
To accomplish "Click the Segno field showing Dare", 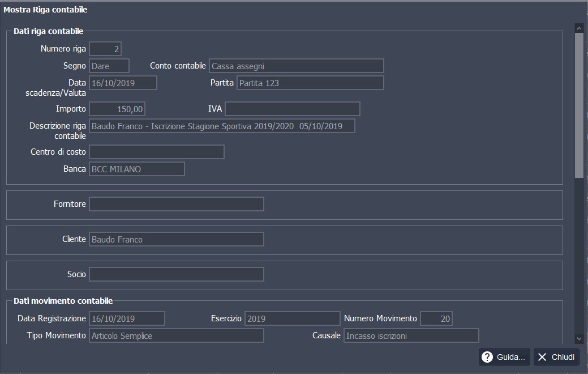I will tap(109, 66).
